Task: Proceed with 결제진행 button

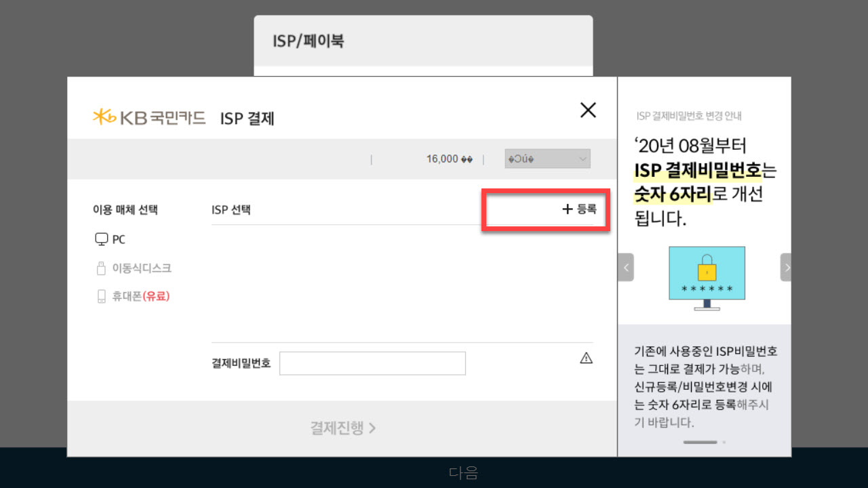Action: (343, 428)
